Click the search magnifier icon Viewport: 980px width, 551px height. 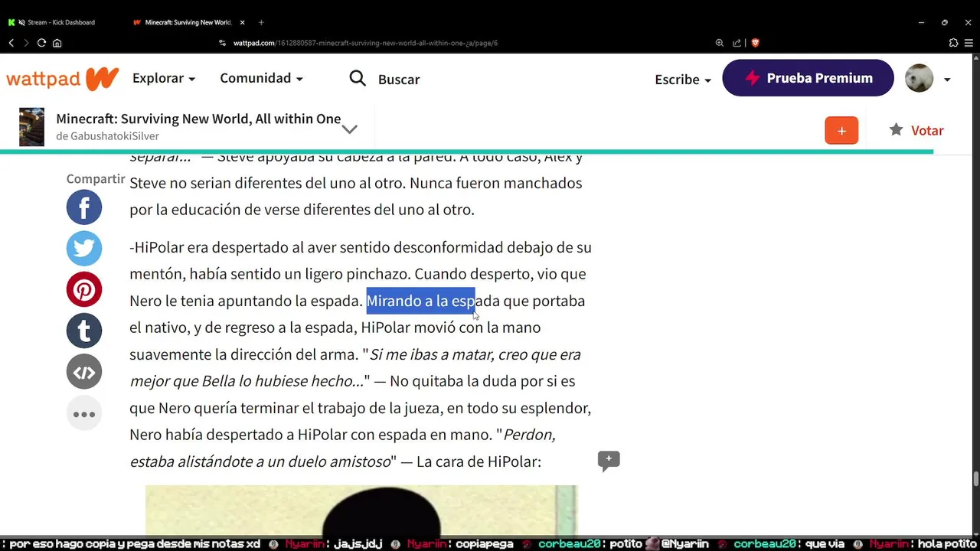click(358, 78)
